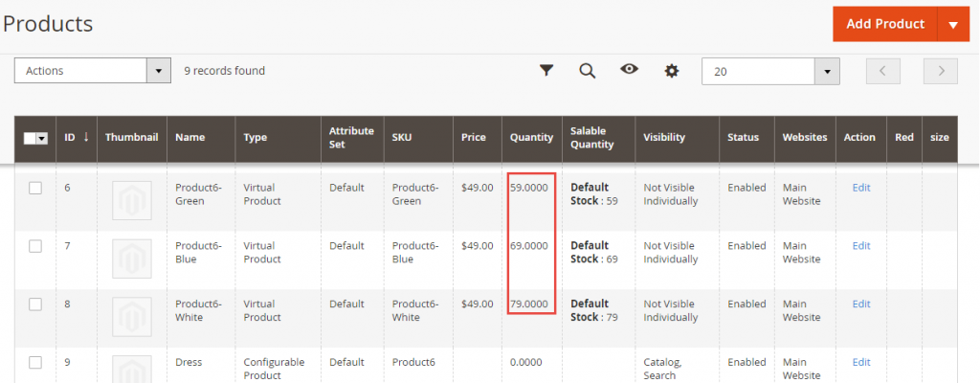Sort by Name column header
980x383 pixels.
tap(201, 138)
